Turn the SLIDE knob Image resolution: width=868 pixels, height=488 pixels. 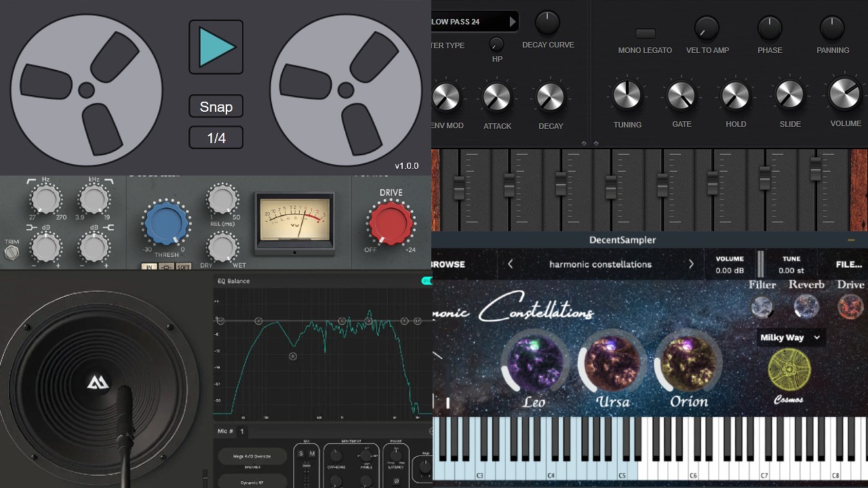(790, 96)
